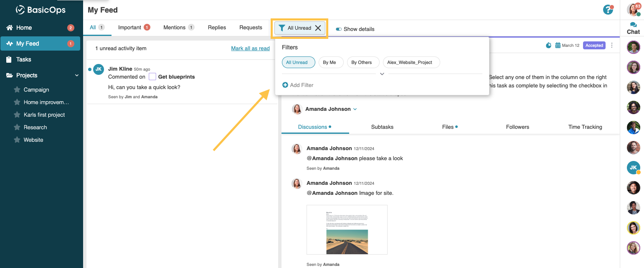Click the timer icon beside March 12

tap(549, 45)
